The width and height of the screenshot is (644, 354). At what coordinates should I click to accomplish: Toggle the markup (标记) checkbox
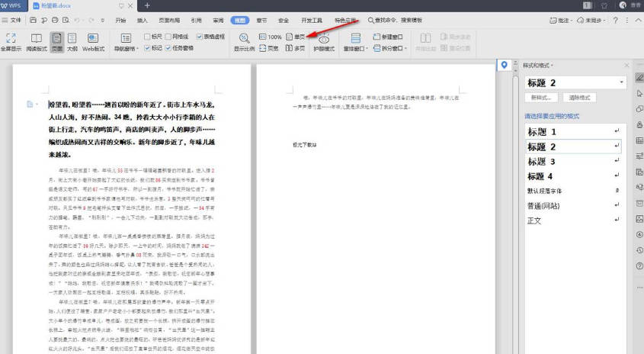(x=146, y=48)
